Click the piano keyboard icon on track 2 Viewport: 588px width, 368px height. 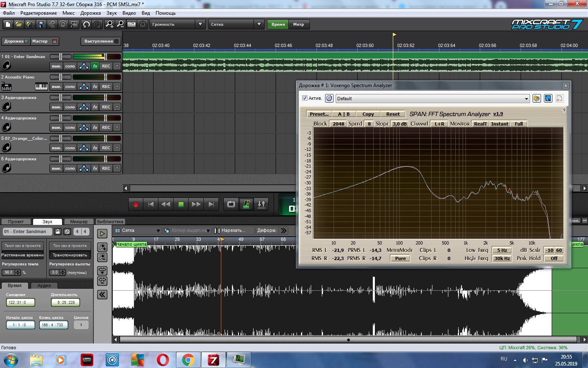pos(41,86)
